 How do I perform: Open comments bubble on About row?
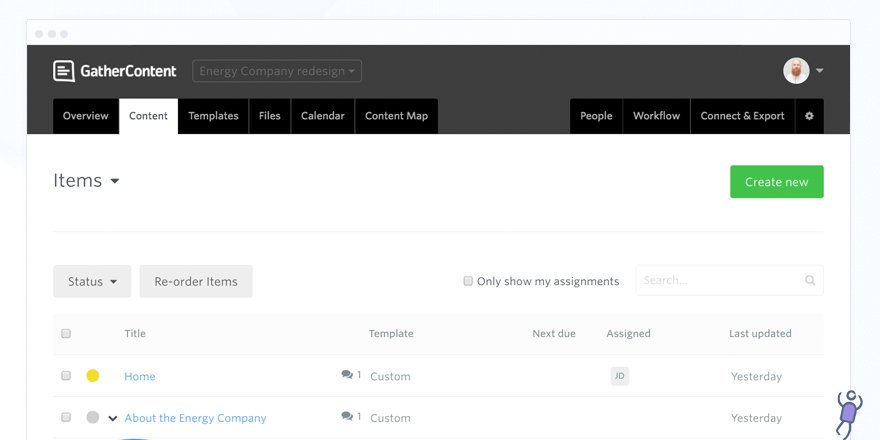[x=347, y=416]
